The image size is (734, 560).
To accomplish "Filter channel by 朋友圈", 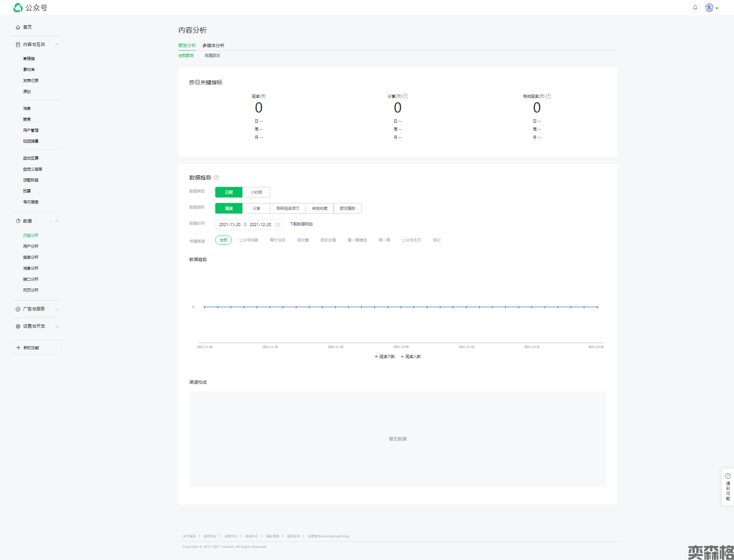I will point(303,240).
